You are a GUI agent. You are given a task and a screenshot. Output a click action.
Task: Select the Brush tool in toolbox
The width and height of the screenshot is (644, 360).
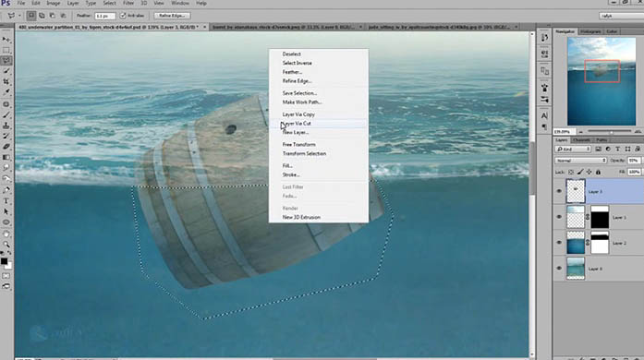click(x=6, y=115)
